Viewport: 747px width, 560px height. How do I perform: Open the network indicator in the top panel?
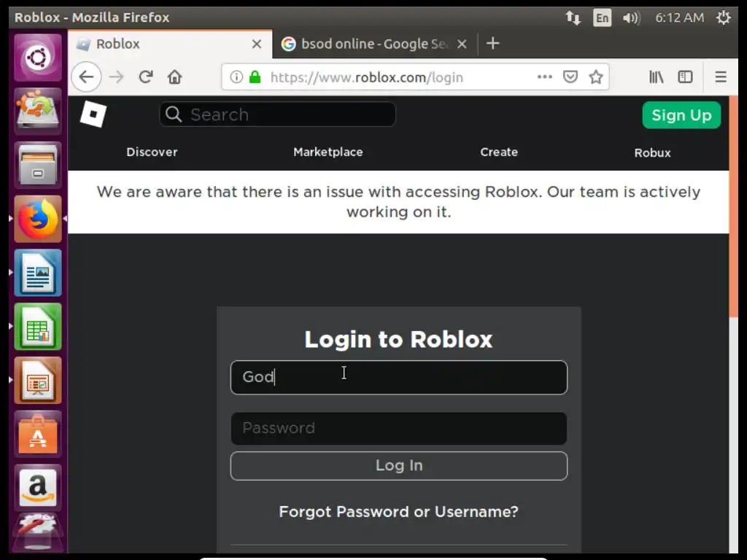point(573,17)
